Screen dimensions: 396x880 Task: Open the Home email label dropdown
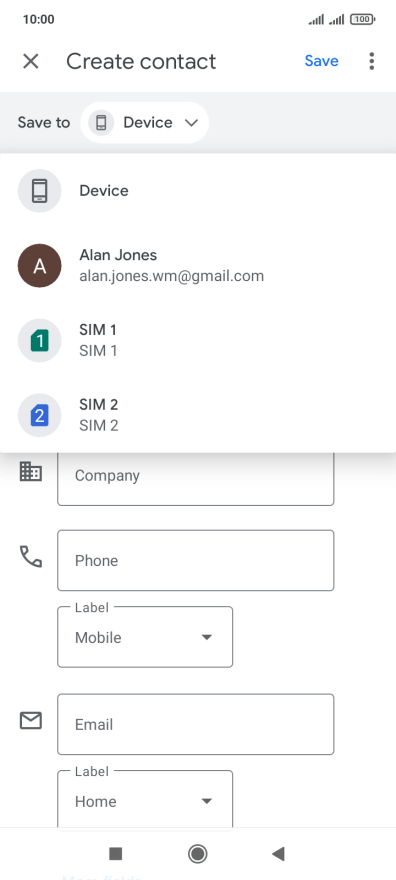pyautogui.click(x=145, y=799)
